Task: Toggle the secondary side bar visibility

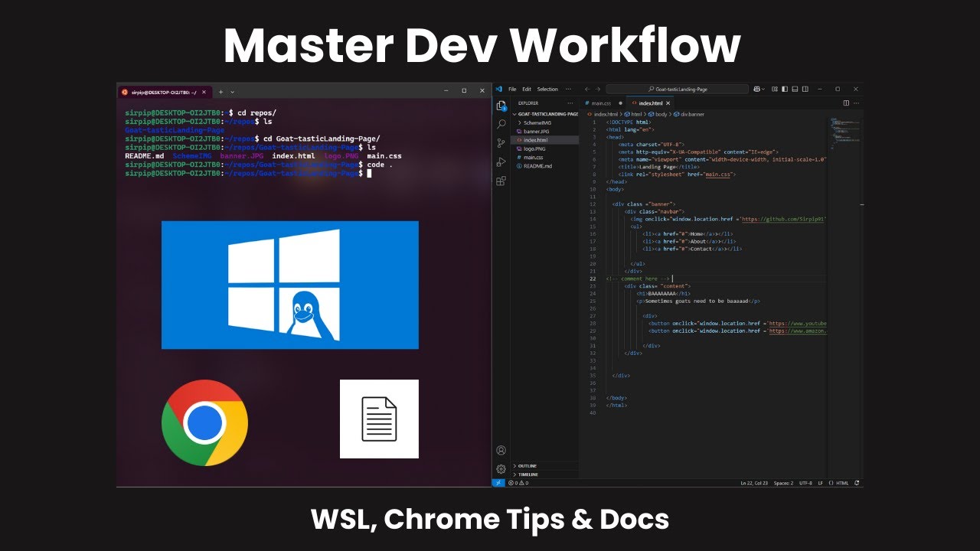Action: (x=805, y=89)
